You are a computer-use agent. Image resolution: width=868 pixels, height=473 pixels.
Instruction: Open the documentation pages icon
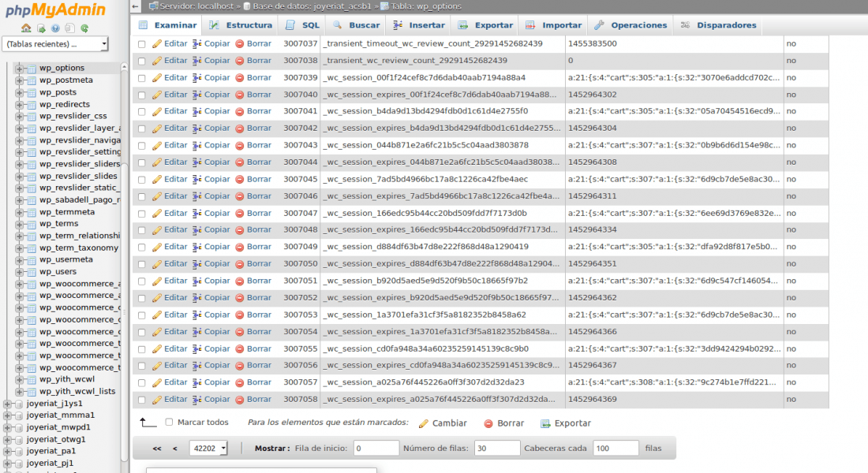(x=69, y=28)
